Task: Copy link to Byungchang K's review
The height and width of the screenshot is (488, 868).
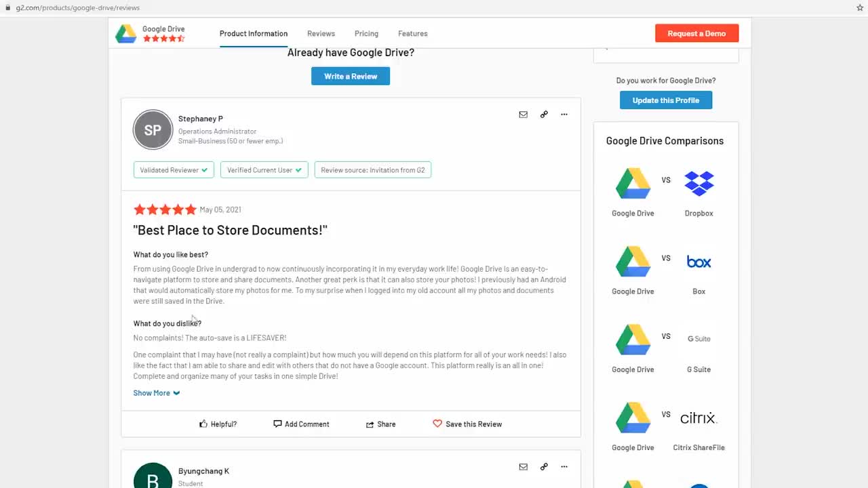Action: point(544,467)
